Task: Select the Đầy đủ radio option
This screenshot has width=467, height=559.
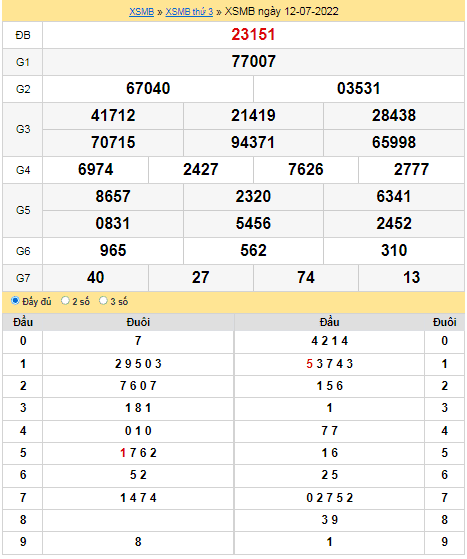Action: pos(15,301)
